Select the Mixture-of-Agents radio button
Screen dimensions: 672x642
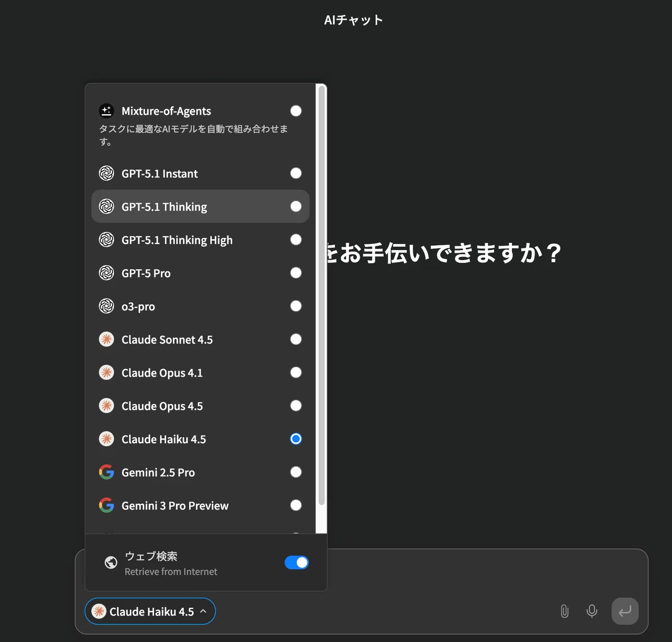click(296, 111)
